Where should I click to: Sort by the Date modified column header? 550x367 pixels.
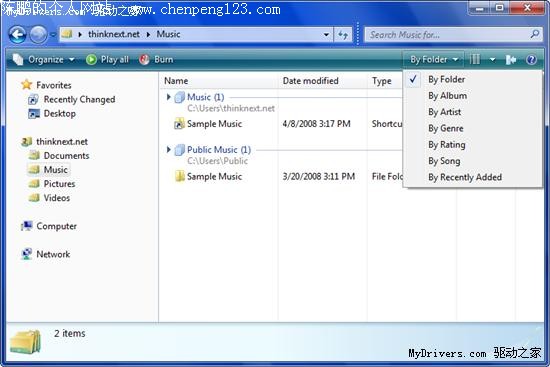(x=322, y=81)
